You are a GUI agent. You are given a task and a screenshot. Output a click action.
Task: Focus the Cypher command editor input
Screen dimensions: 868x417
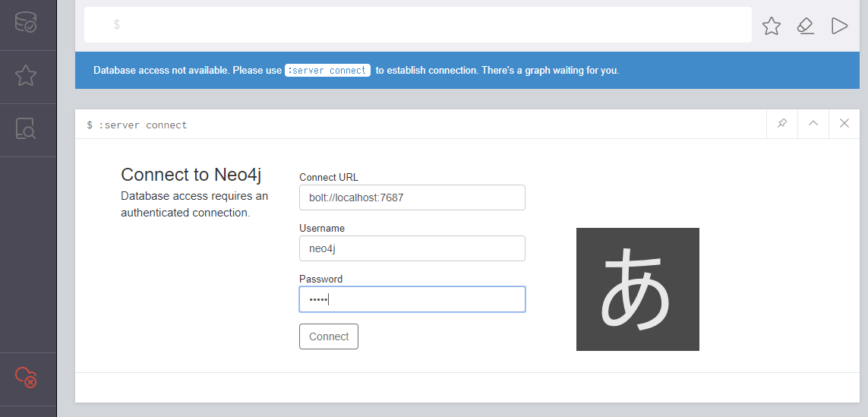(x=418, y=24)
